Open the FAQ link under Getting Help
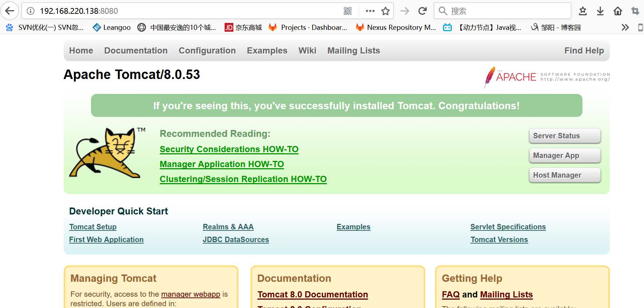 coord(451,295)
